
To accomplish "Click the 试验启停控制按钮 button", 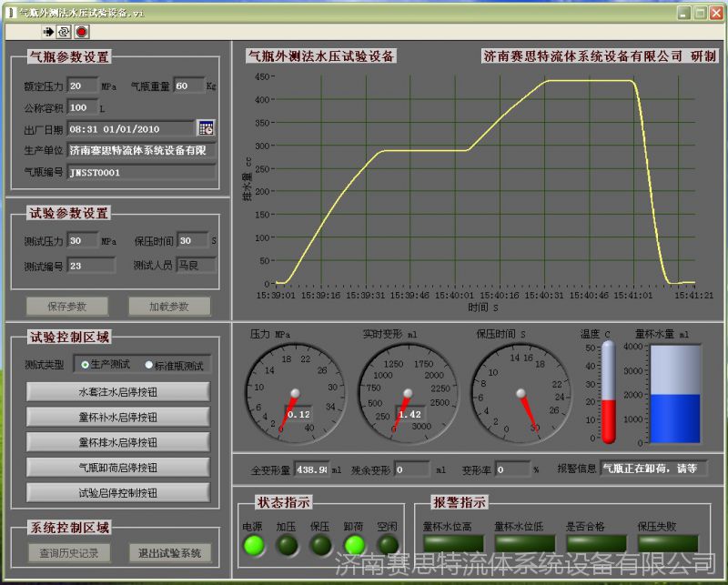I will (118, 492).
